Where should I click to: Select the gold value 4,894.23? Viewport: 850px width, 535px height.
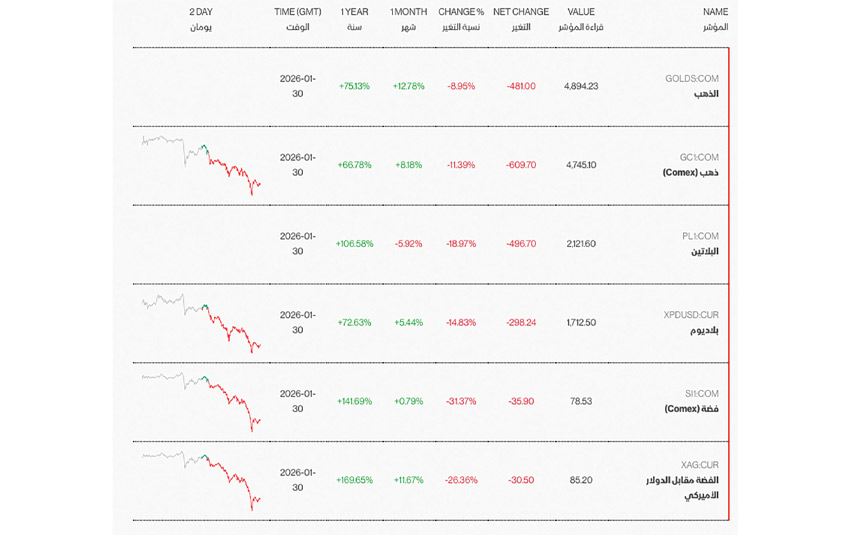tap(581, 86)
